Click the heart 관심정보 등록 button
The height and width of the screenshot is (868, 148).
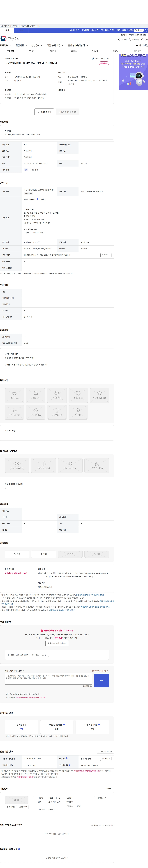pos(44,112)
